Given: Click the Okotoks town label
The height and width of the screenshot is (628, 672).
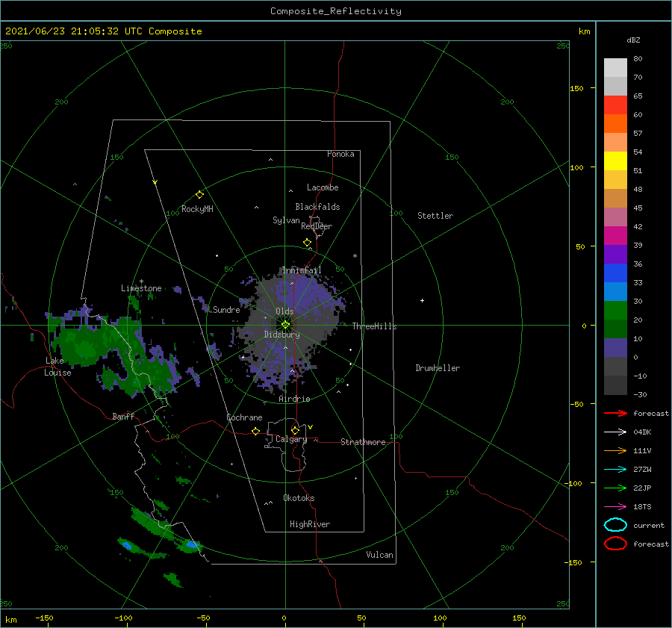Looking at the screenshot, I should point(299,498).
